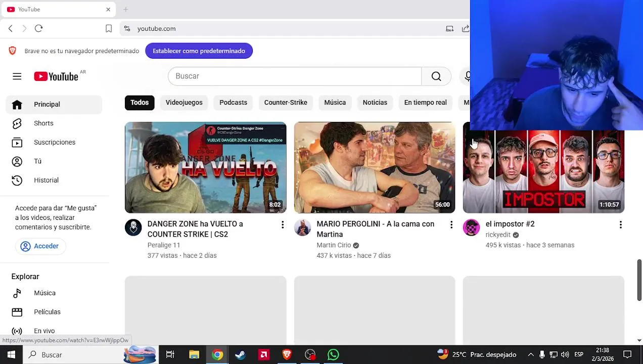Open the Martin Cirio channel avatar
Viewport: 643px width, 364px height.
pos(302,227)
